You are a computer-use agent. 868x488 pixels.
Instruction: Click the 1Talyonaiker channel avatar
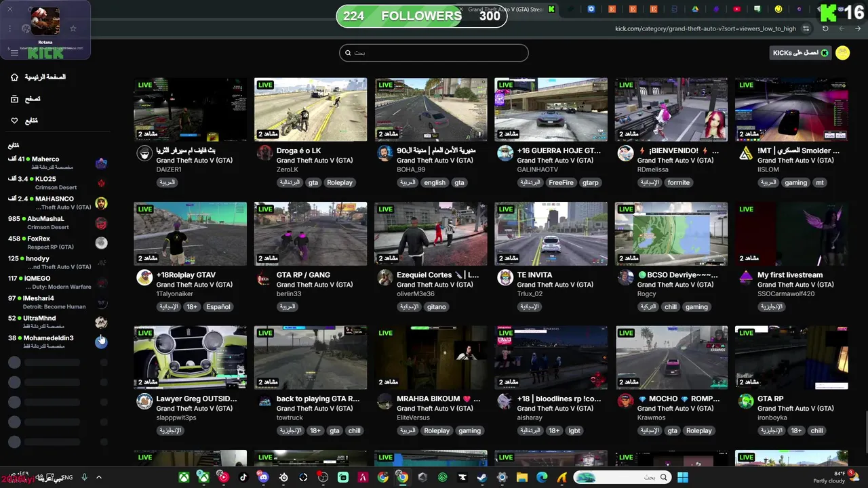point(144,277)
